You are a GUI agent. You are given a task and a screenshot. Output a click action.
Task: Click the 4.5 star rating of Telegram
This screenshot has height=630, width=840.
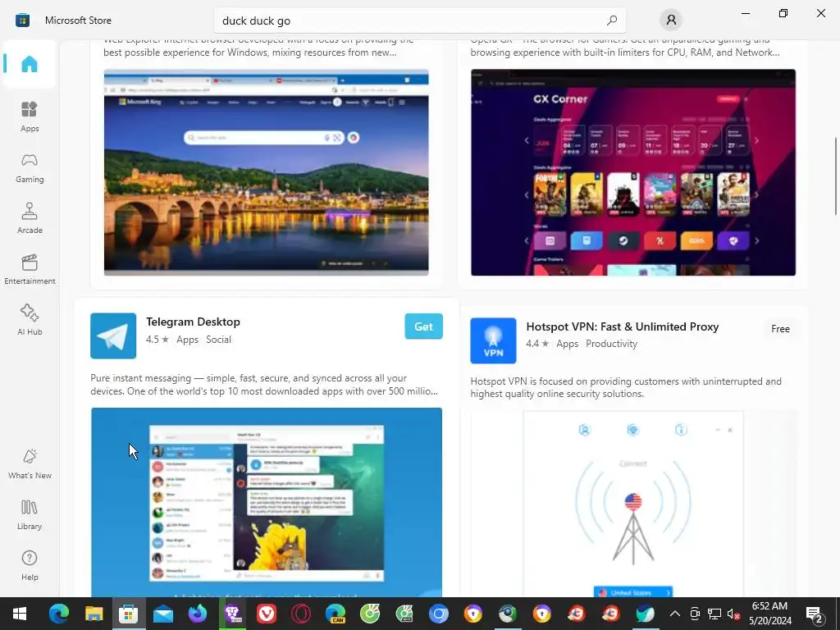coord(157,340)
